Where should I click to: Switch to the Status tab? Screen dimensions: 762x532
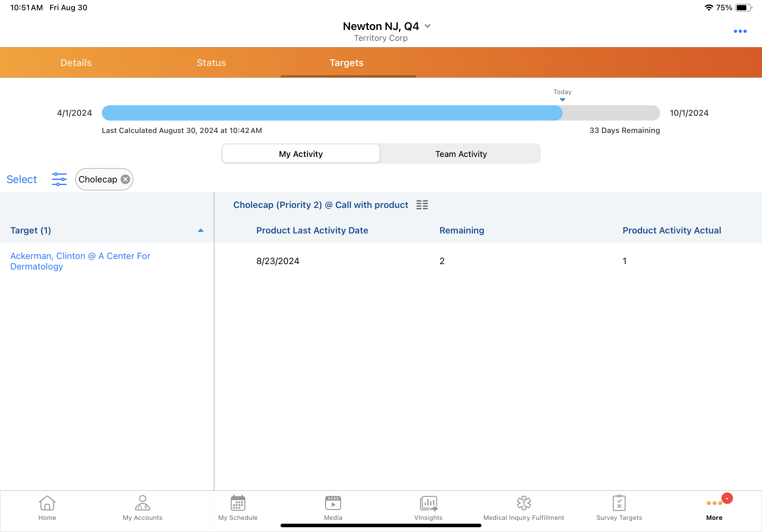(x=211, y=63)
